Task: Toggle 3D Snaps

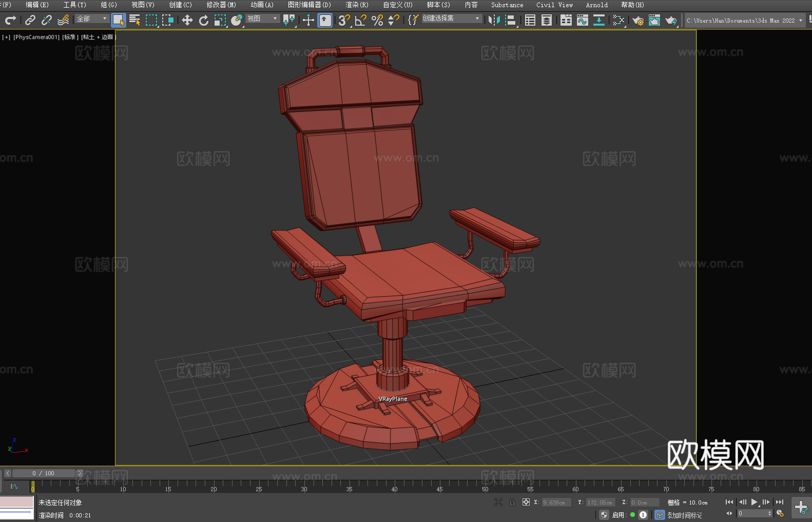Action: pyautogui.click(x=344, y=20)
